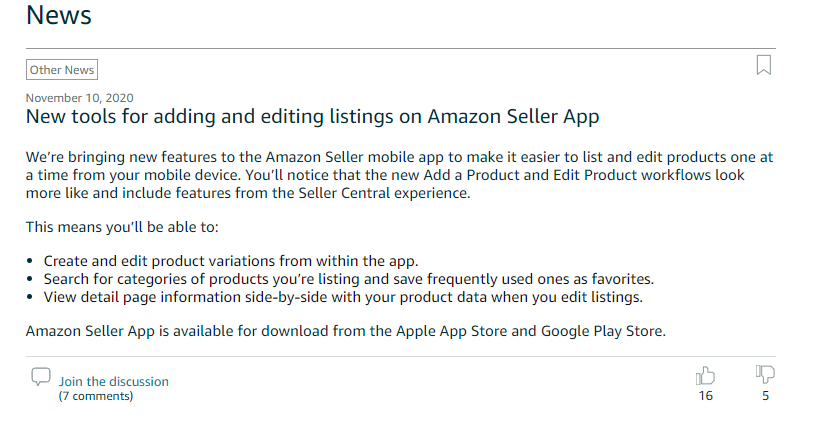Screen dimensions: 826x423
Task: Click the (7 comments) text
Action: pos(96,396)
